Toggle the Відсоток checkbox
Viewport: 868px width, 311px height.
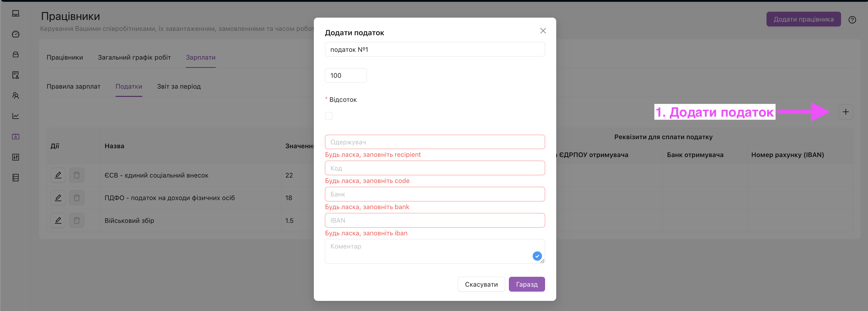pyautogui.click(x=329, y=116)
